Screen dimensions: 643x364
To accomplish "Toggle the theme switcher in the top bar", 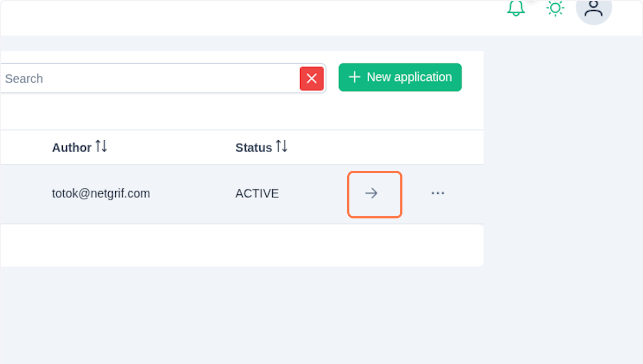I will pyautogui.click(x=555, y=9).
